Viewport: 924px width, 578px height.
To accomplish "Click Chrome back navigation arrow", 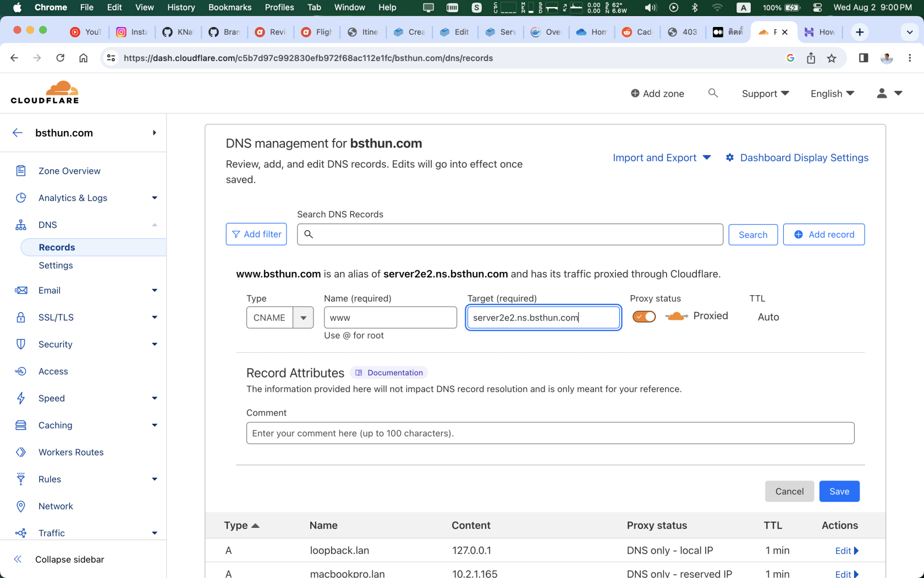I will (x=14, y=58).
